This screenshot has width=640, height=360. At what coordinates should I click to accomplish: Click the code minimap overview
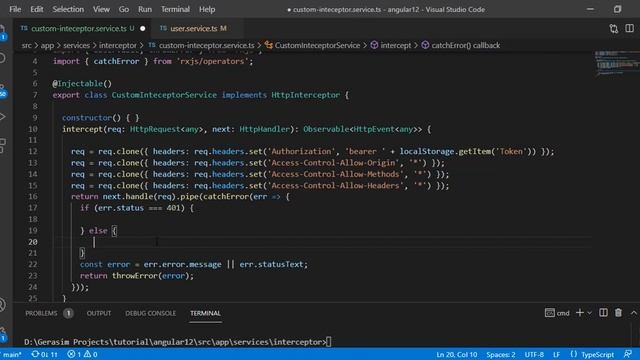[616, 63]
